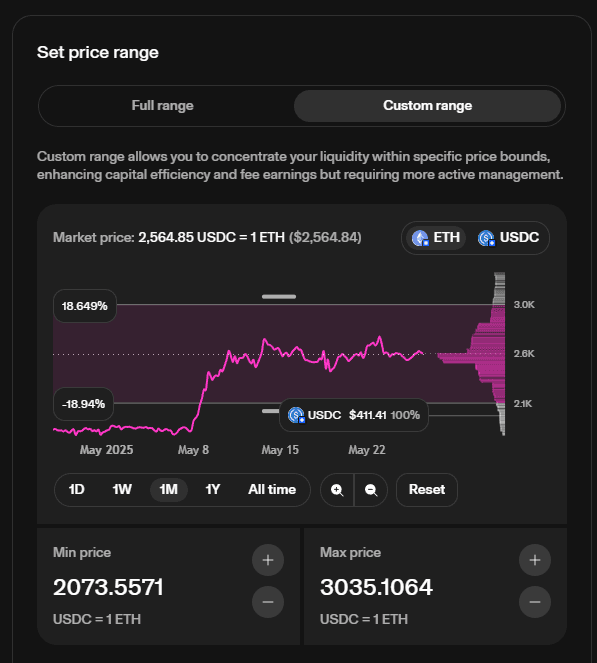Click the Max price value field
This screenshot has width=597, height=663.
pos(376,587)
